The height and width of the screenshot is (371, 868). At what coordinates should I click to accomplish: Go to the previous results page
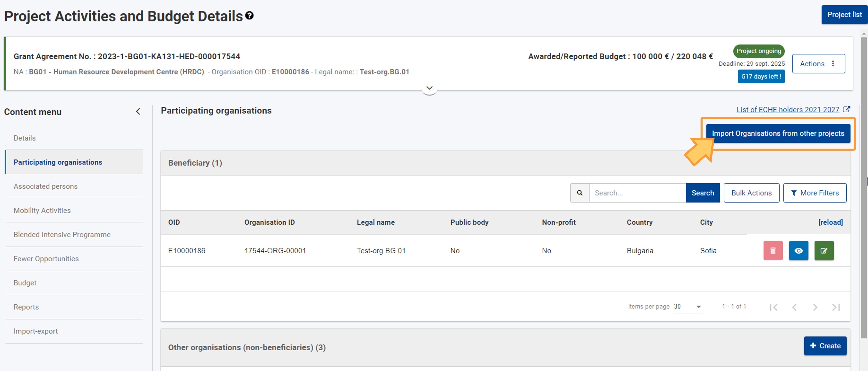click(x=794, y=307)
